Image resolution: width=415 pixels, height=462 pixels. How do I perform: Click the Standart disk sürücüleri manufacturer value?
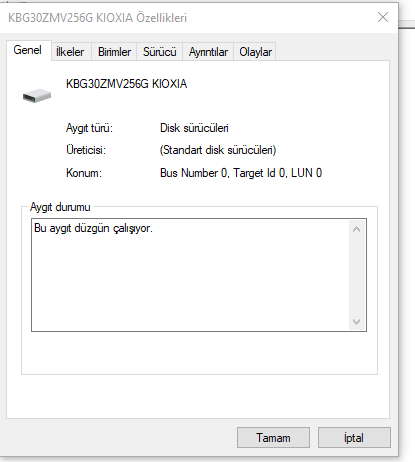click(x=218, y=150)
